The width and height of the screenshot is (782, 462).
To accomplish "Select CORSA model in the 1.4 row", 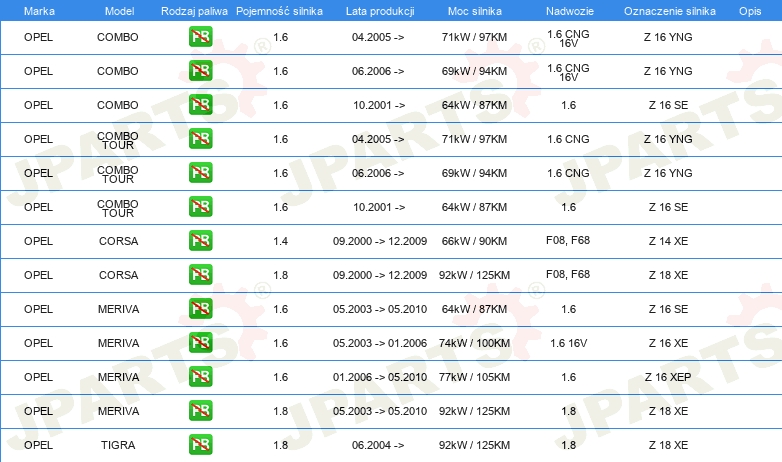I will coord(119,241).
